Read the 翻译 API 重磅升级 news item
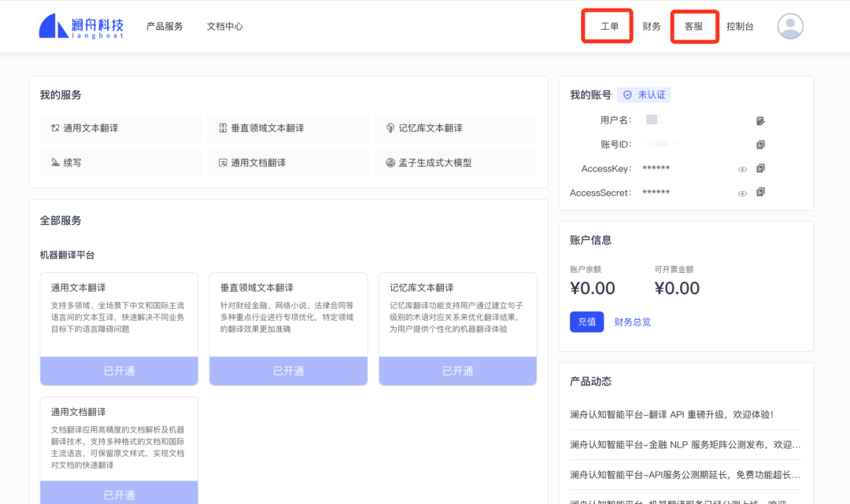Screen dimensions: 850x504 click(671, 414)
